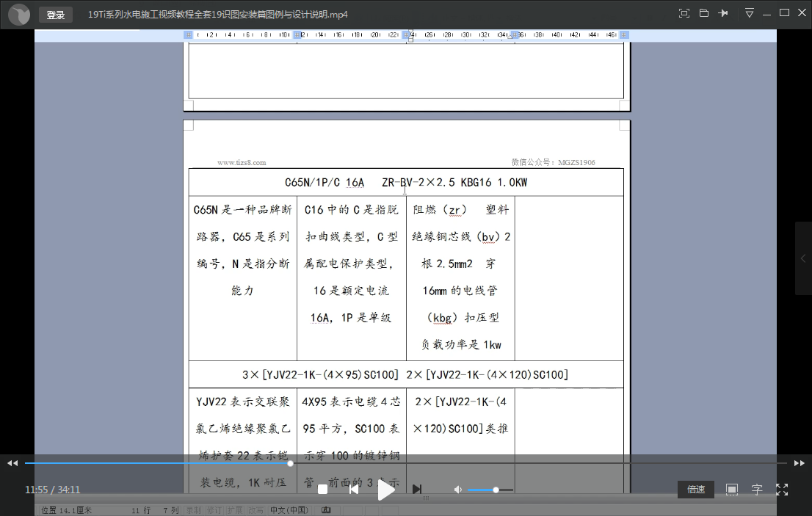Screen dimensions: 812x516
Task: Open subtitle settings with the 字 icon
Action: pyautogui.click(x=757, y=490)
